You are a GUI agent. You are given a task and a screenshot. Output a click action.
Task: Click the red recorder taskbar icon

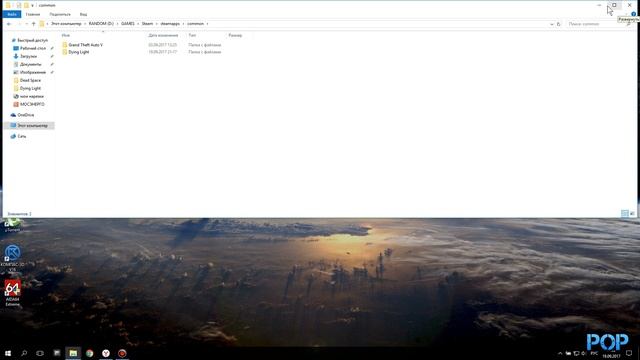tap(122, 353)
